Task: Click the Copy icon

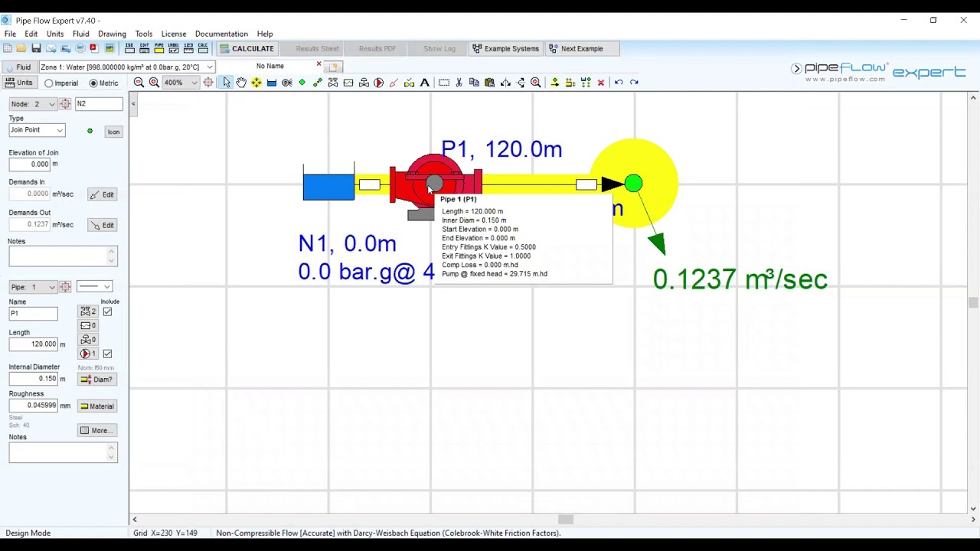Action: pyautogui.click(x=474, y=83)
